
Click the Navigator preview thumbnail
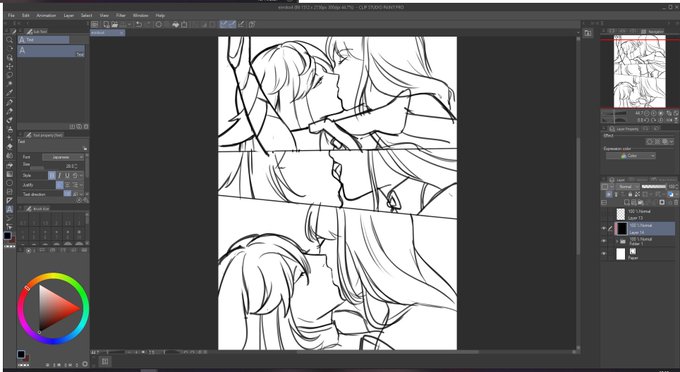tap(639, 72)
